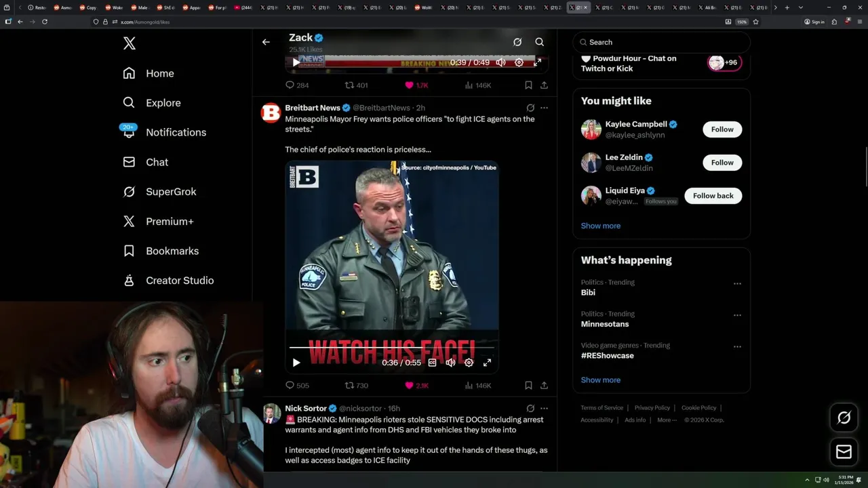This screenshot has height=488, width=868.
Task: Bookmark the Breitbart News post
Action: coord(528,385)
